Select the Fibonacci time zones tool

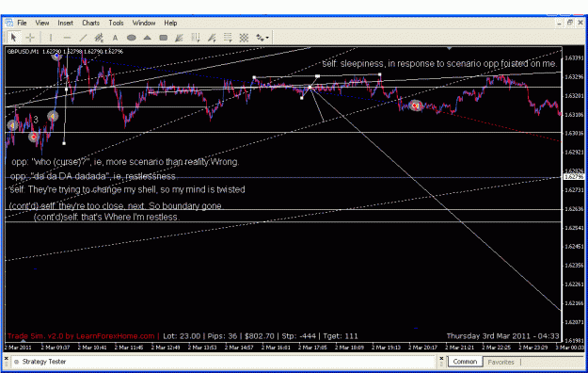(196, 38)
